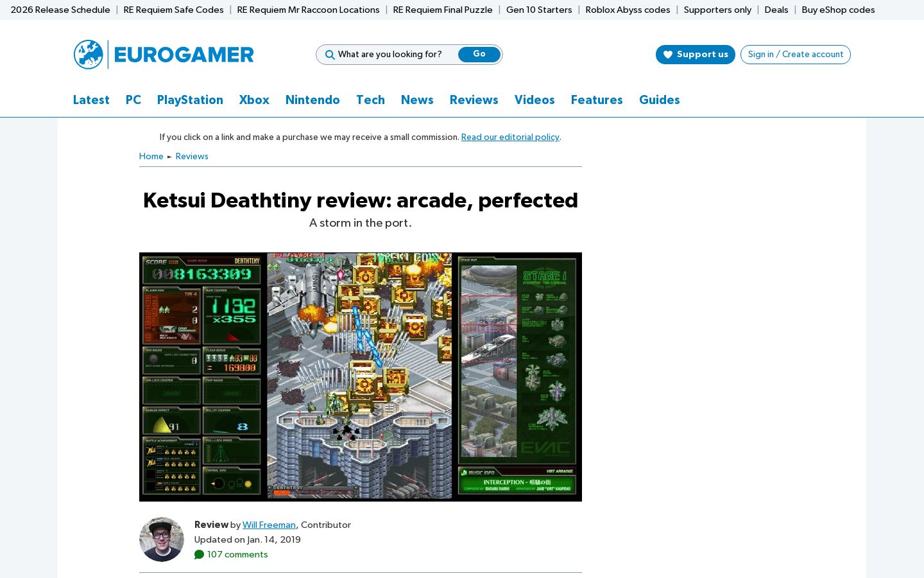
Task: Open the Latest nav section
Action: click(x=91, y=100)
